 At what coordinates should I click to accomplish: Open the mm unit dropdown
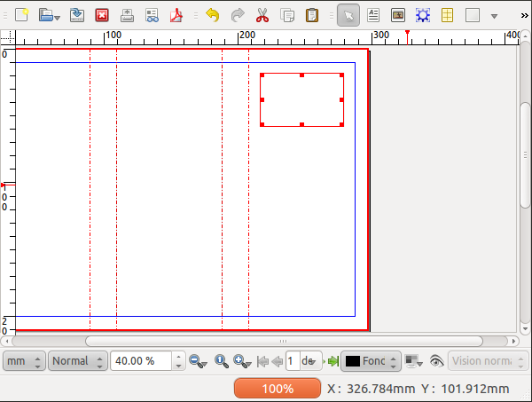pos(25,361)
